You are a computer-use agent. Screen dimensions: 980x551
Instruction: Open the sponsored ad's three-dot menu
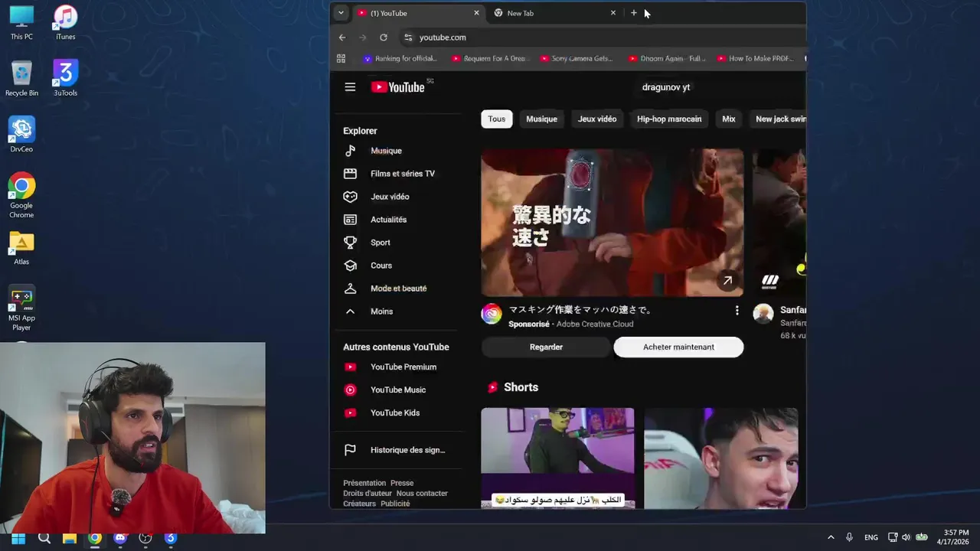pos(737,310)
